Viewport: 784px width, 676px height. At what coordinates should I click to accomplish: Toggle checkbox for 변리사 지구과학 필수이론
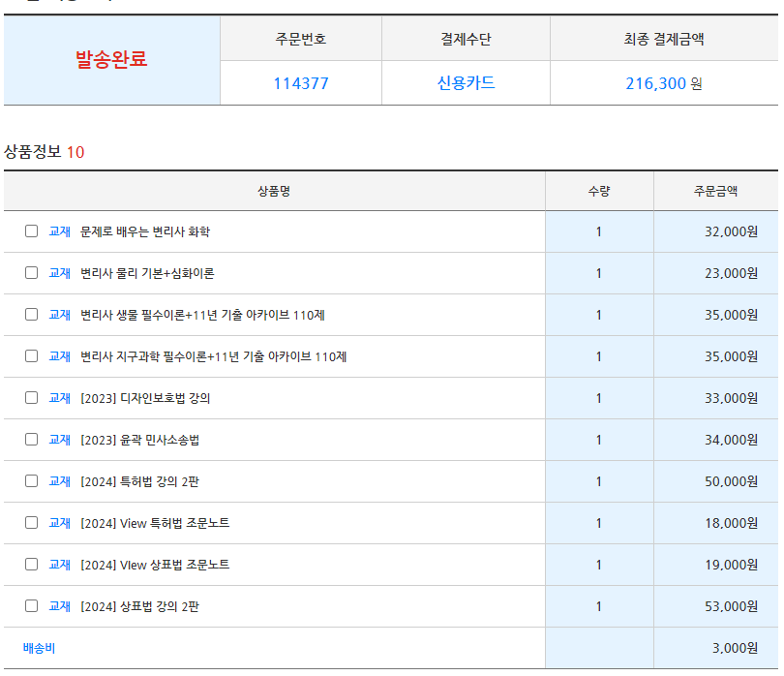[x=32, y=356]
